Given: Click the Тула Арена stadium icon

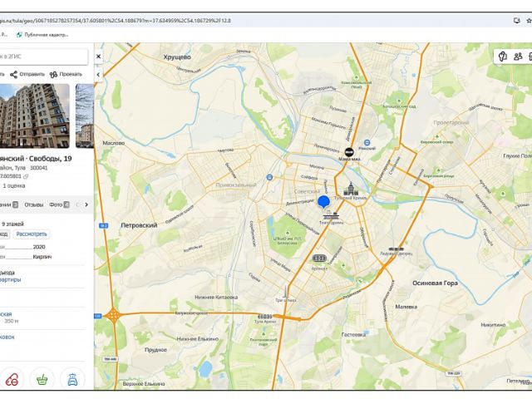Looking at the screenshot, I should [265, 316].
